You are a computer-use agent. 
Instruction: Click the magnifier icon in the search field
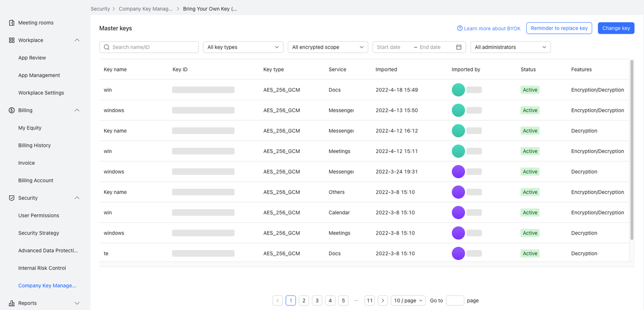click(x=106, y=46)
